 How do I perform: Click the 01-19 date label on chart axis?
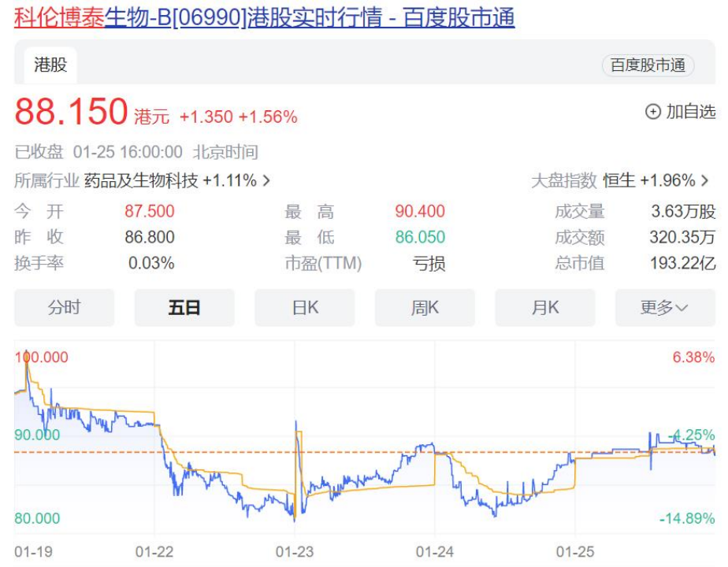coord(33,552)
